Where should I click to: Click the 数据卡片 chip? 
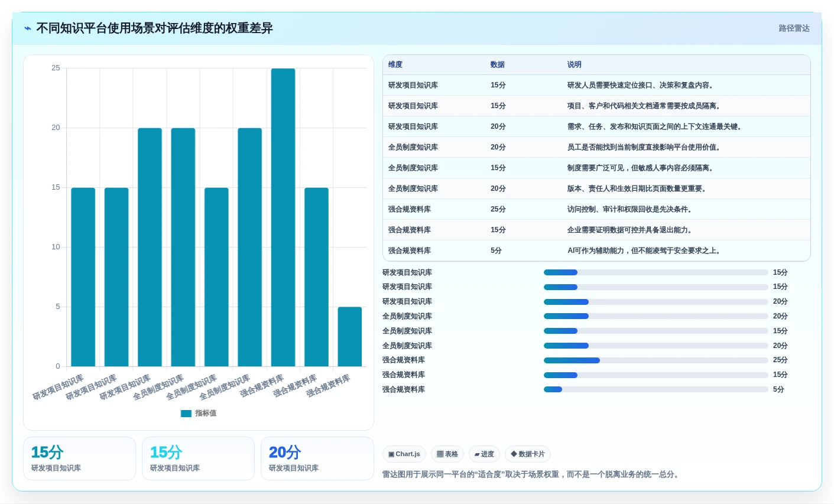coord(528,454)
